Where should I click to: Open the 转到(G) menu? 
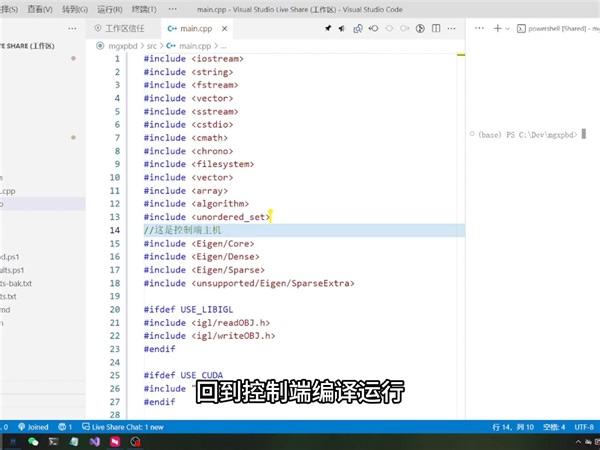click(75, 9)
